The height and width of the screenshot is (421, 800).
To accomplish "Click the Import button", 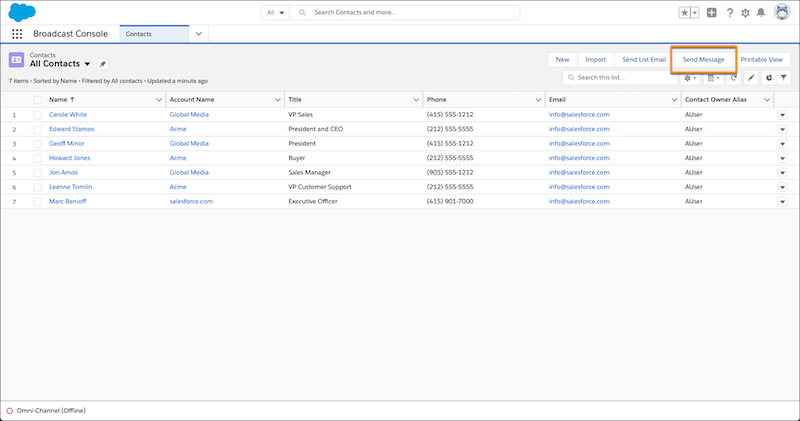I will 595,60.
